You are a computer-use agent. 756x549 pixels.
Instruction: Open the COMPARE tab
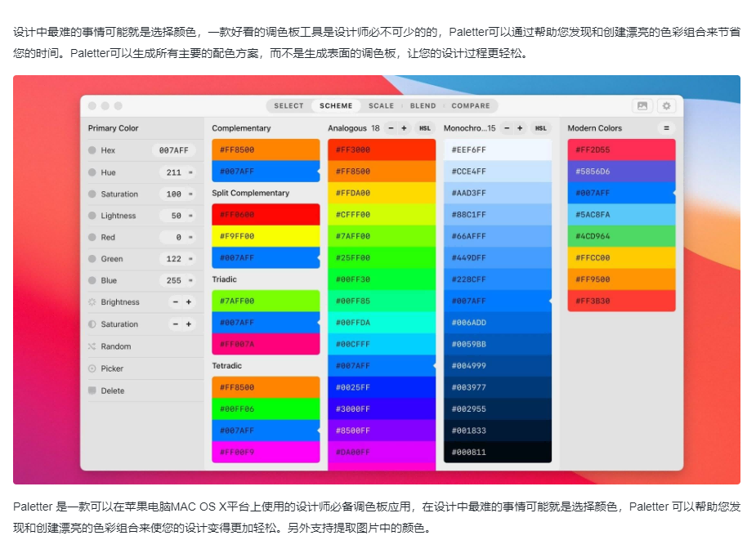tap(471, 106)
